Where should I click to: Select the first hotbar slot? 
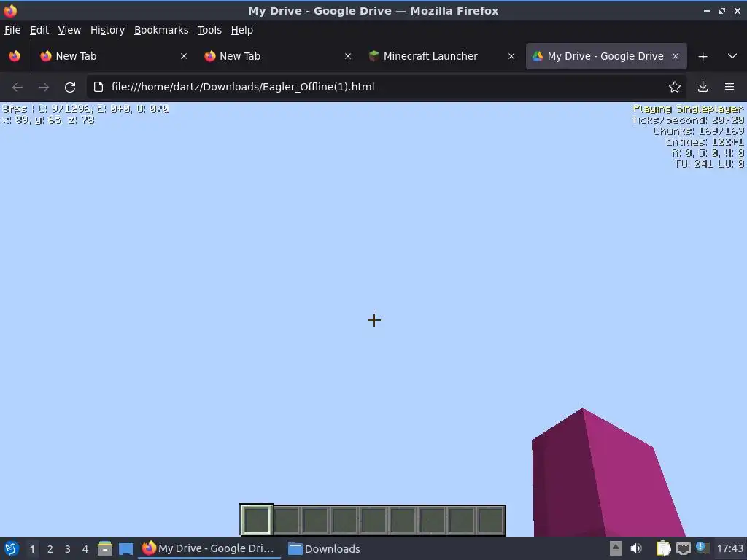(x=256, y=520)
